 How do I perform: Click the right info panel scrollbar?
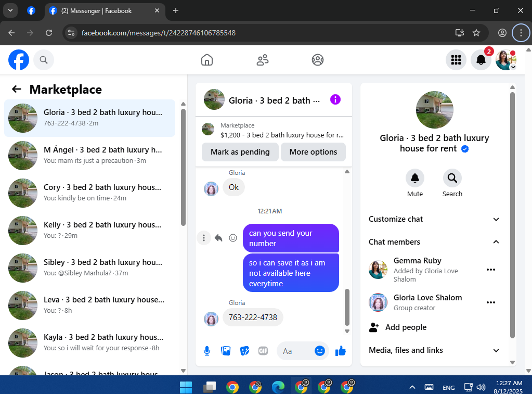tap(512, 214)
